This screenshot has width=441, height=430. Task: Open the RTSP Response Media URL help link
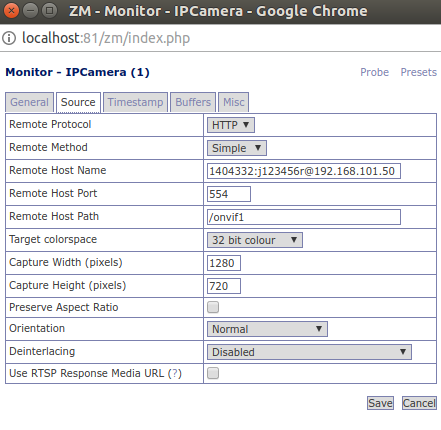click(x=175, y=374)
